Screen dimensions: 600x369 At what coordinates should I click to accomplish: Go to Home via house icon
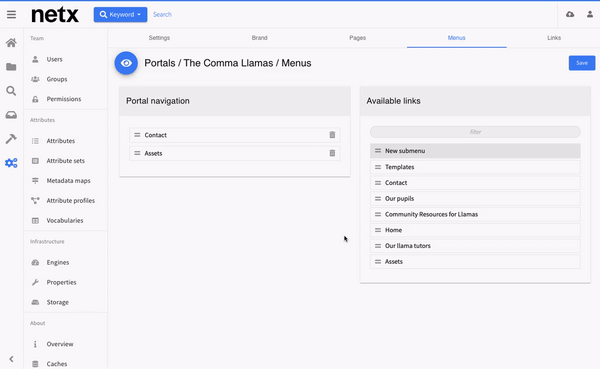[11, 42]
